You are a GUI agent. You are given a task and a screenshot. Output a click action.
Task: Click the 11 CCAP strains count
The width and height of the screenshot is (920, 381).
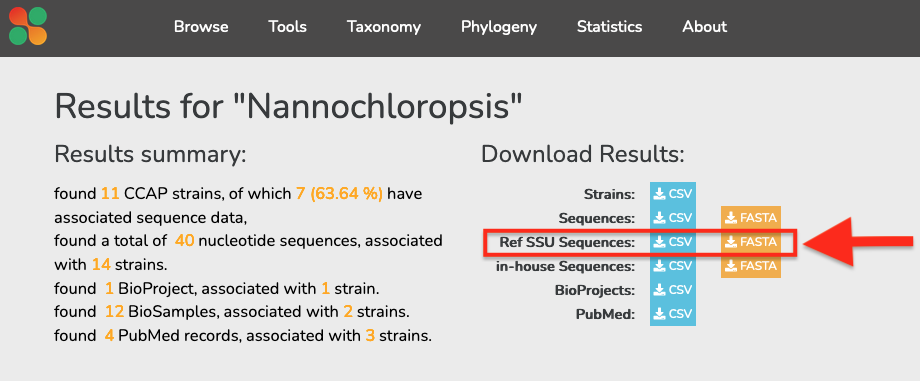pyautogui.click(x=110, y=194)
